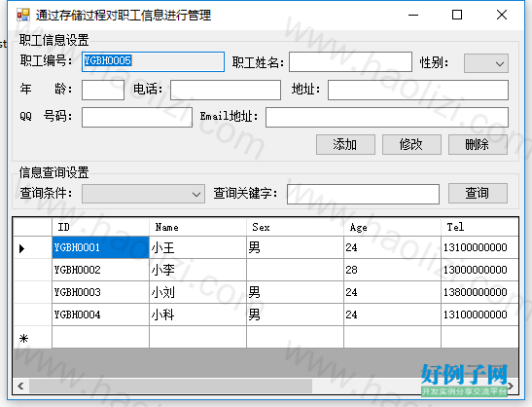Click the 删除 button
The height and width of the screenshot is (407, 532).
click(478, 144)
